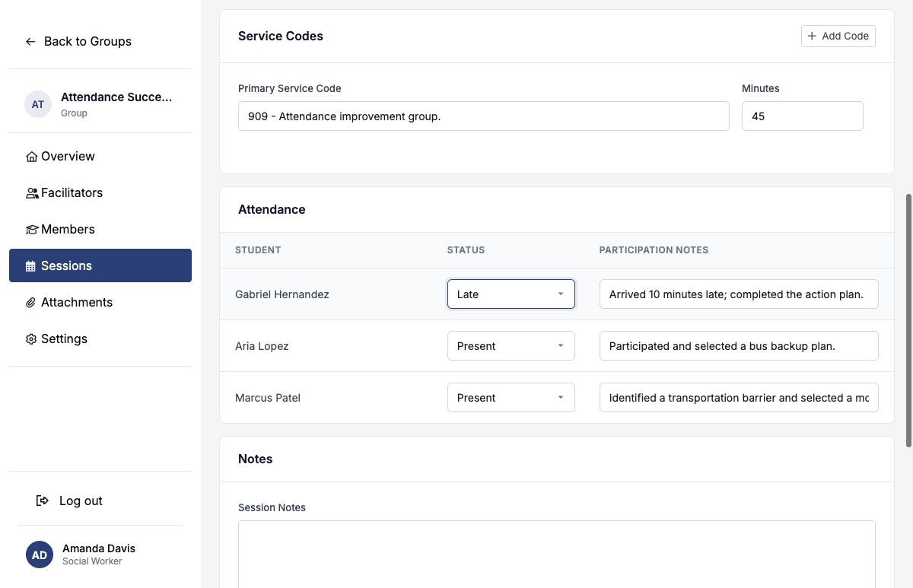Image resolution: width=913 pixels, height=588 pixels.
Task: Open Aria Lopez status dropdown
Action: click(x=511, y=346)
